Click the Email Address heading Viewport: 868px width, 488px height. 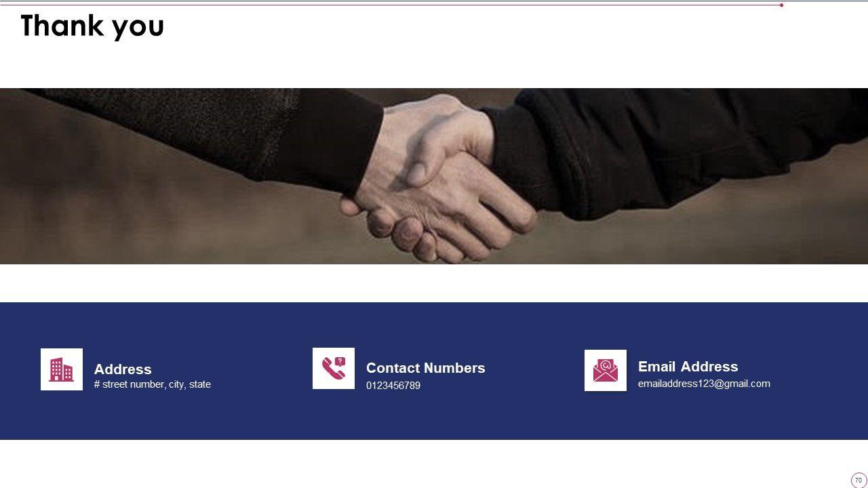coord(688,367)
